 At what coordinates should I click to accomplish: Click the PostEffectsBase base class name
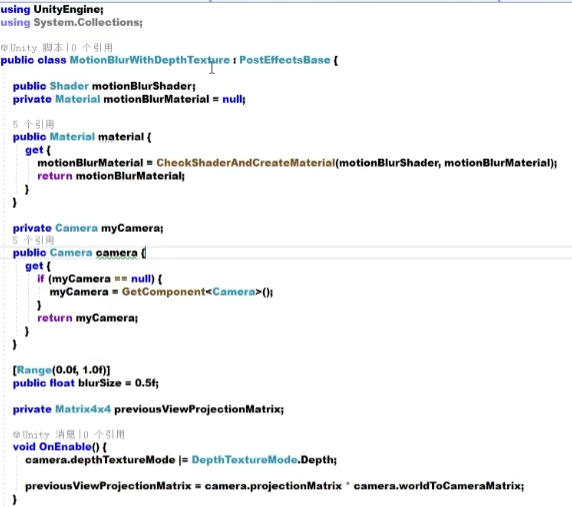[x=285, y=60]
